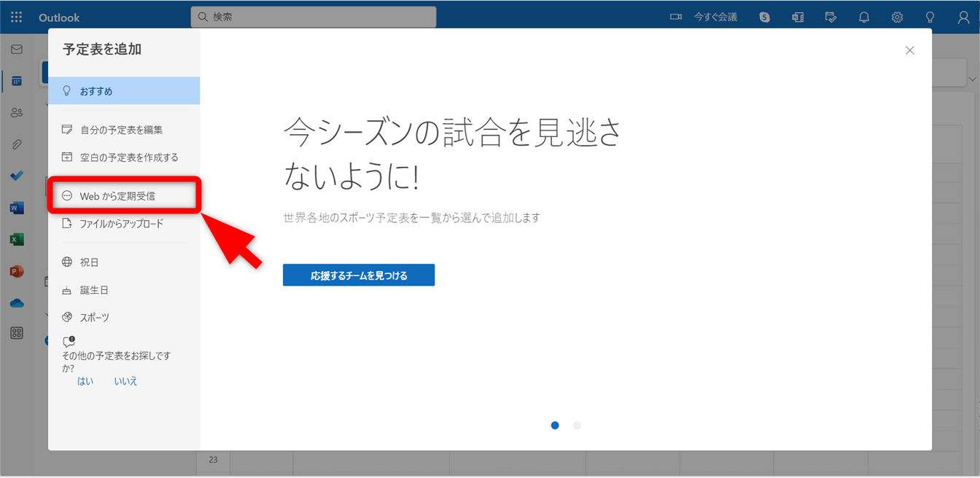Open Mail from the left sidebar

tap(16, 50)
